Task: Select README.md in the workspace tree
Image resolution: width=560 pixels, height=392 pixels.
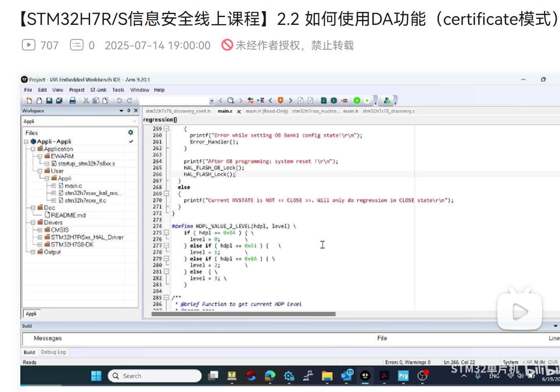Action: point(68,215)
